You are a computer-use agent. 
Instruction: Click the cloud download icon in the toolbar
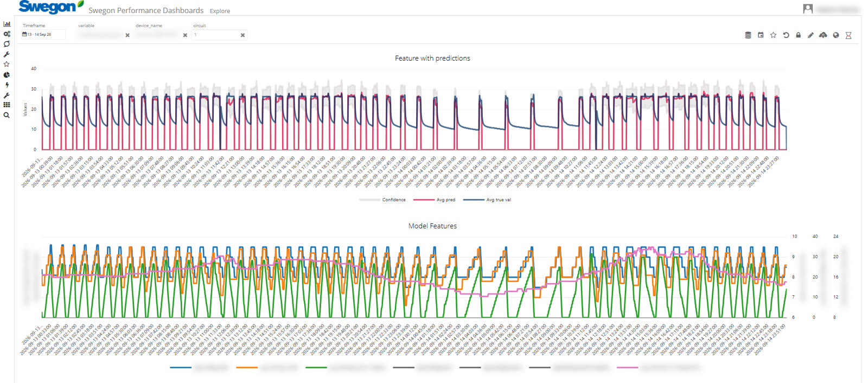823,35
